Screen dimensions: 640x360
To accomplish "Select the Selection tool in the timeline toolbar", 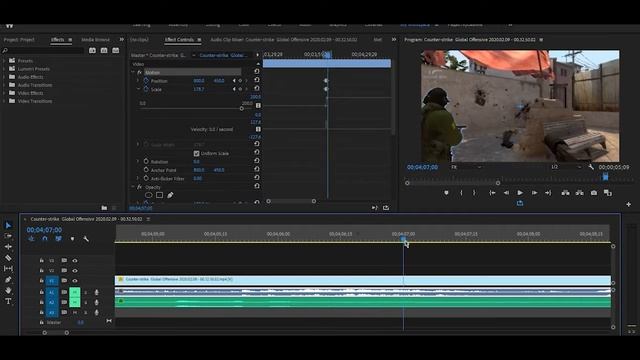I will pyautogui.click(x=8, y=225).
